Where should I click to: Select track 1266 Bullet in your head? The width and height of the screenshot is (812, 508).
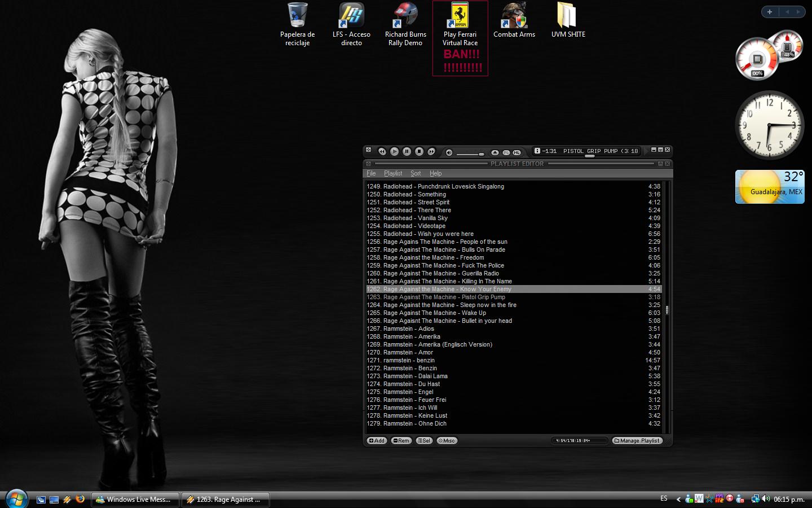(513, 321)
